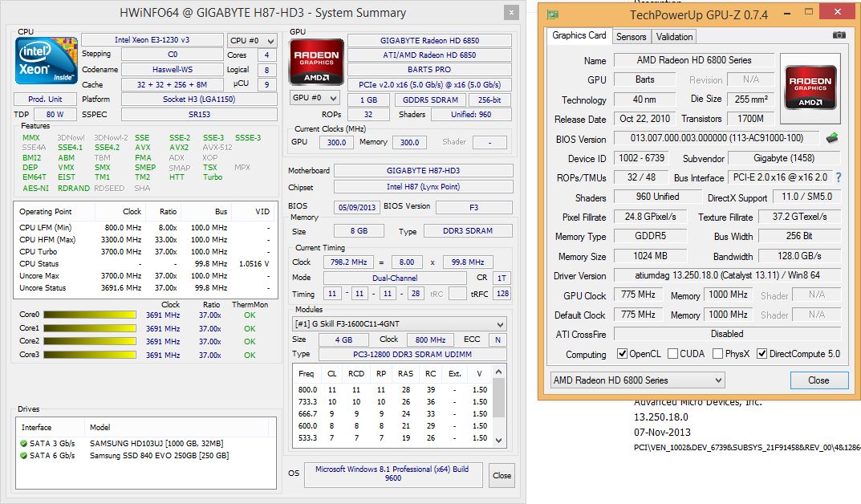The height and width of the screenshot is (504, 861).
Task: Toggle the OpenCL checkbox
Action: click(x=622, y=354)
